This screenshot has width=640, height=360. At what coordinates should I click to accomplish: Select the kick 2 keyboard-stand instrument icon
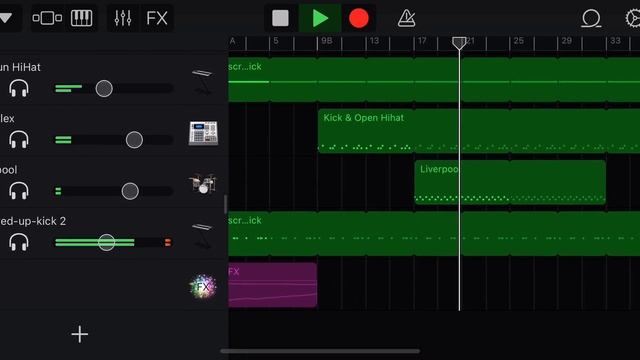tap(202, 236)
